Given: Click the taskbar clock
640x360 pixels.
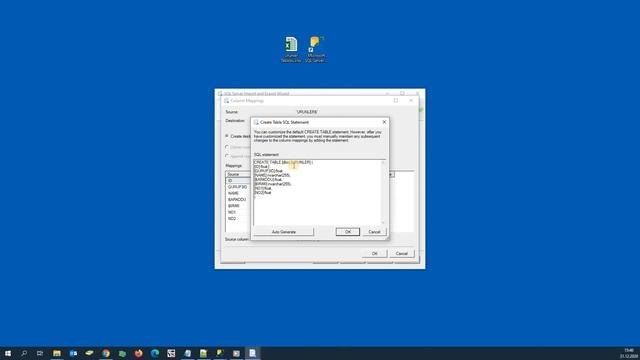Looking at the screenshot, I should [x=629, y=353].
